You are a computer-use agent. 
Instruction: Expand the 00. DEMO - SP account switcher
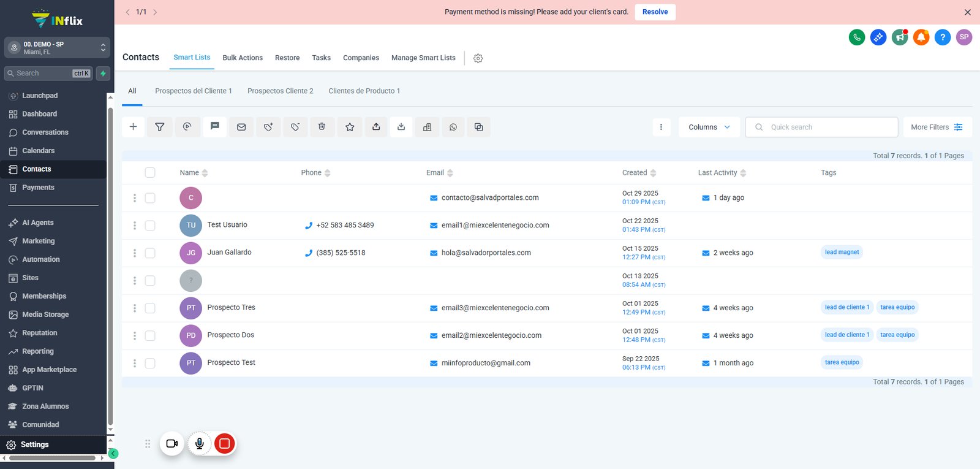click(x=58, y=48)
